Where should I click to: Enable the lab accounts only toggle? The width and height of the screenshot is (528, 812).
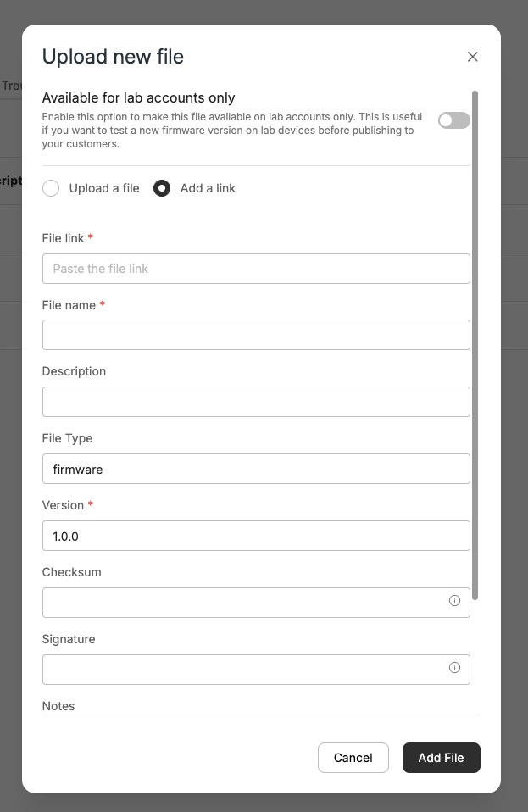[x=454, y=120]
